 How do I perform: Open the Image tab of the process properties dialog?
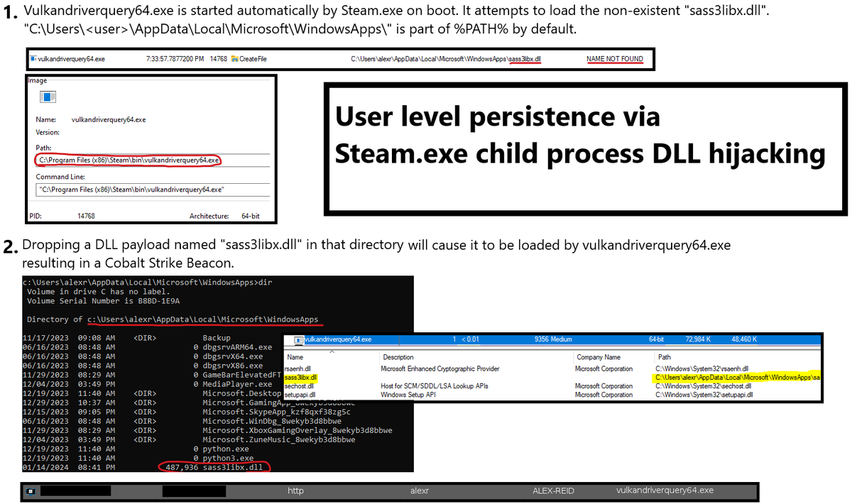37,81
